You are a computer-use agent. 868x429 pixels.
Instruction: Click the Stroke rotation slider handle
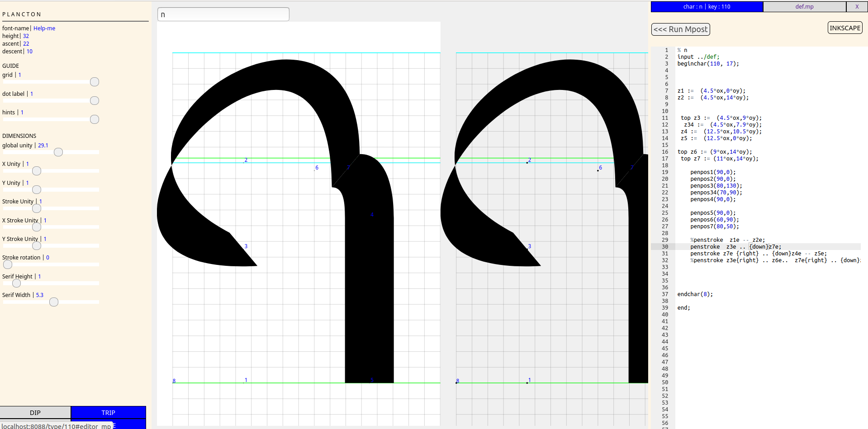tap(8, 264)
